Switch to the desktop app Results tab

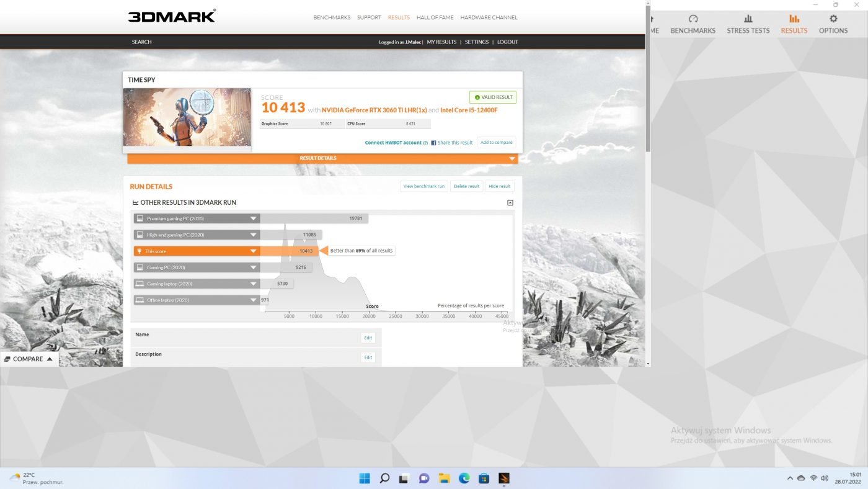coord(794,24)
